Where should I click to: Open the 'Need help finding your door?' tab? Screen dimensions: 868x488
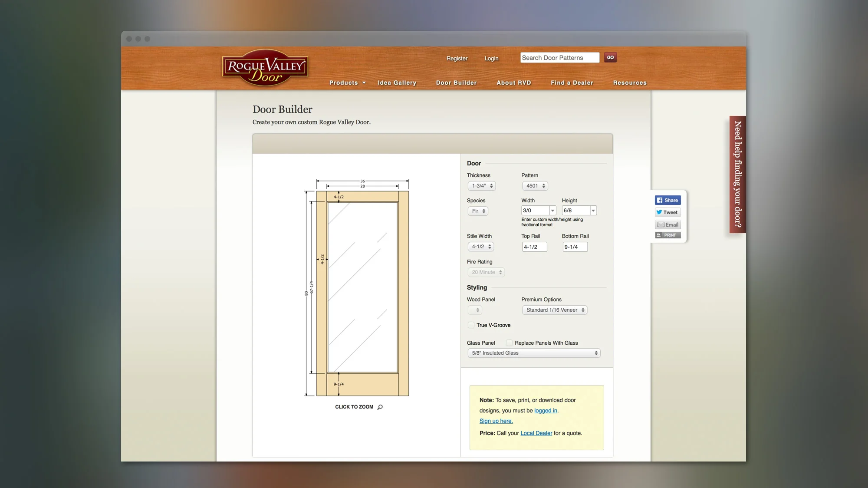coord(737,174)
